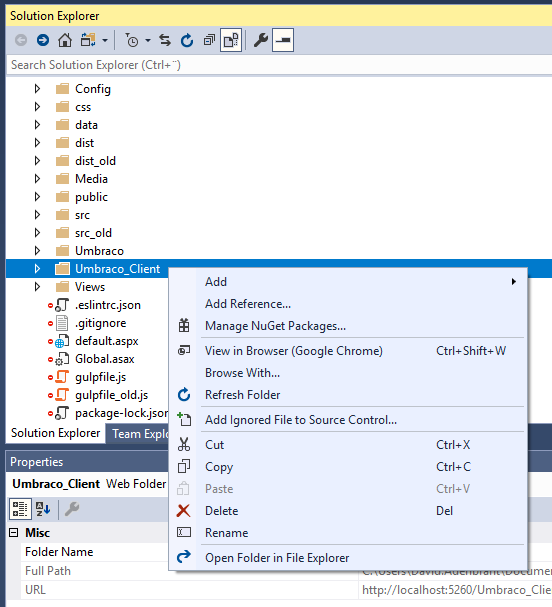
Task: Choose Manage NuGet Packages... menu item
Action: point(348,326)
